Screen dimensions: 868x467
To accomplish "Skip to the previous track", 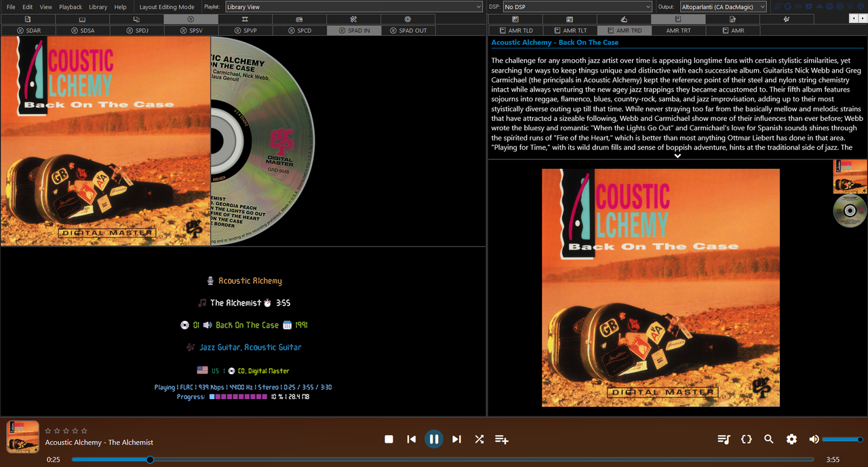I will (x=411, y=439).
